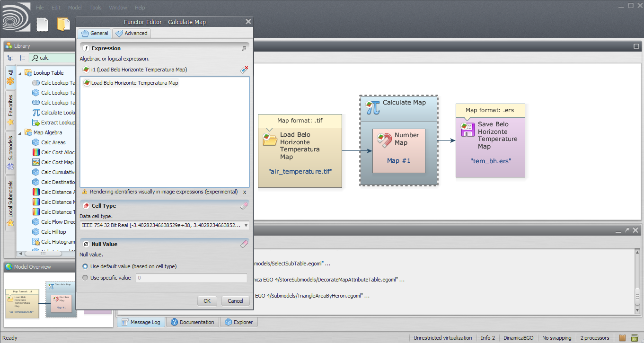Click the New document icon in toolbar
Viewport: 644px width, 343px height.
[x=43, y=24]
